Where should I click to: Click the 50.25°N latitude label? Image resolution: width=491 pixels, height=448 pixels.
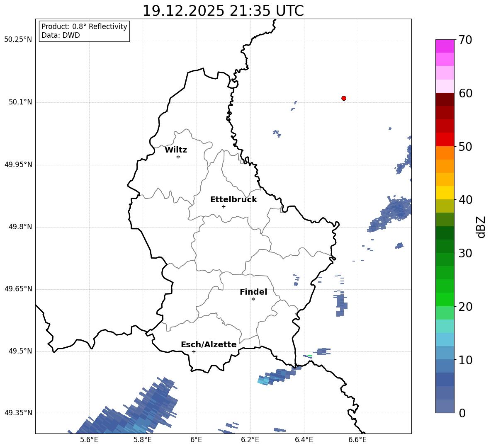pos(18,40)
